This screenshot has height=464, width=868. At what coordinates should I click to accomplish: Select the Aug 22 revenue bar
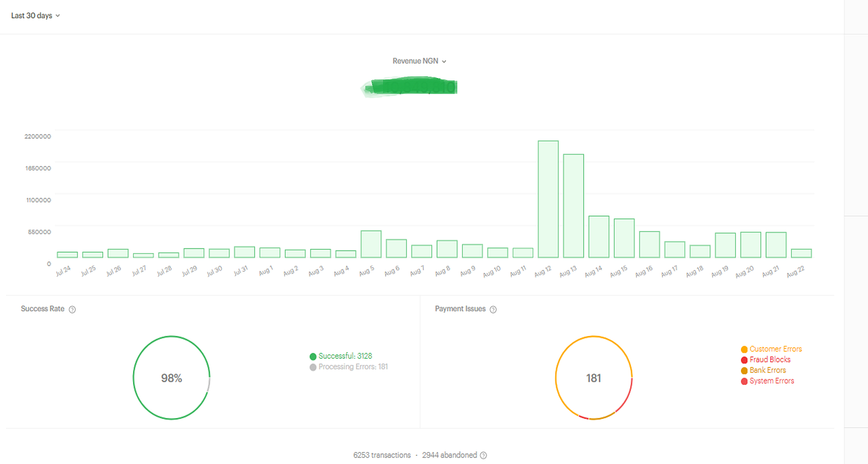(801, 253)
